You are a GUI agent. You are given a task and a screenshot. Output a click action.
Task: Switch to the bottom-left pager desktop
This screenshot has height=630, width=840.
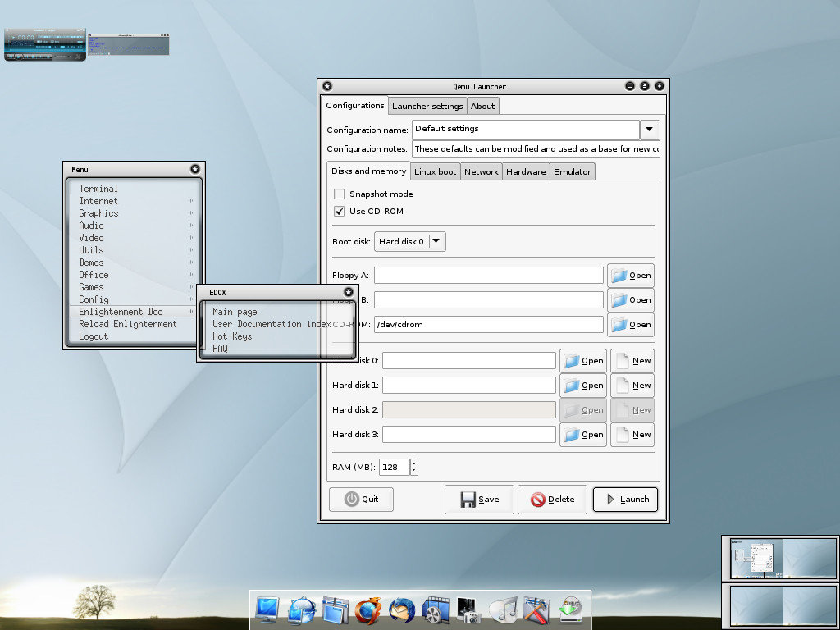coord(756,605)
